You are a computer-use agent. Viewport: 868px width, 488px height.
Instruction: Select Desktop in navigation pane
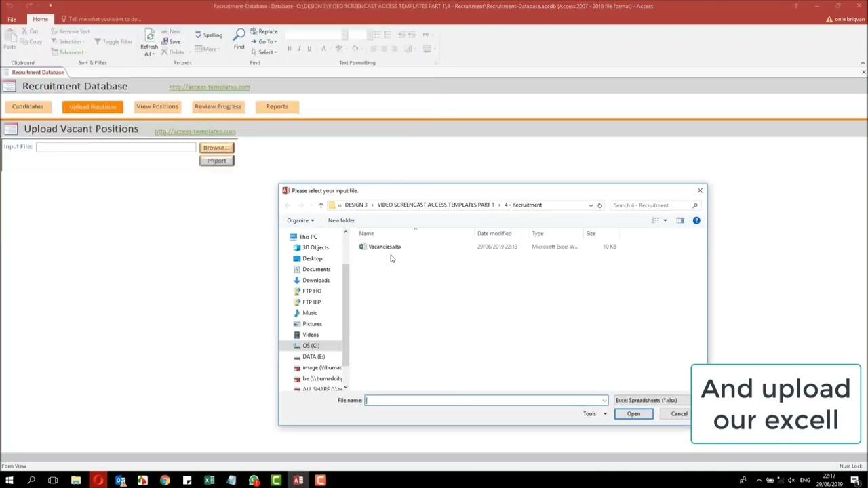click(312, 258)
